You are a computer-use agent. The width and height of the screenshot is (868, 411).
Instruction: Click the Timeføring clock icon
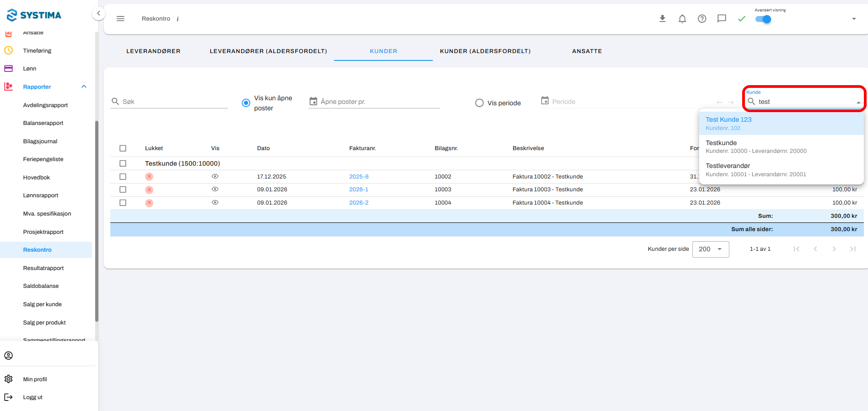click(8, 50)
